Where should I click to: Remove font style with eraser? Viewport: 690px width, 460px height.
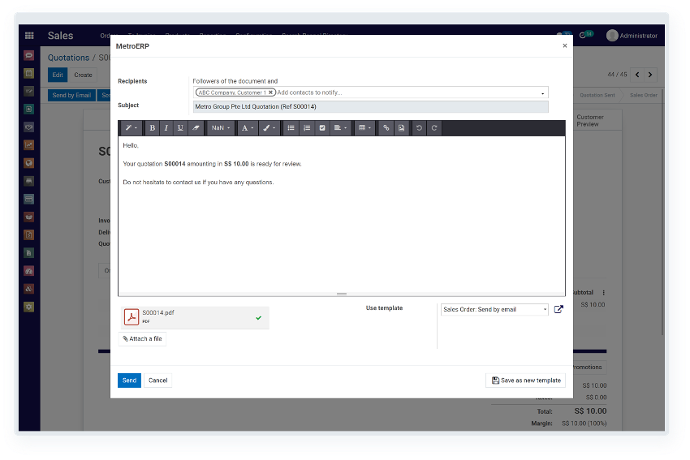tap(196, 128)
